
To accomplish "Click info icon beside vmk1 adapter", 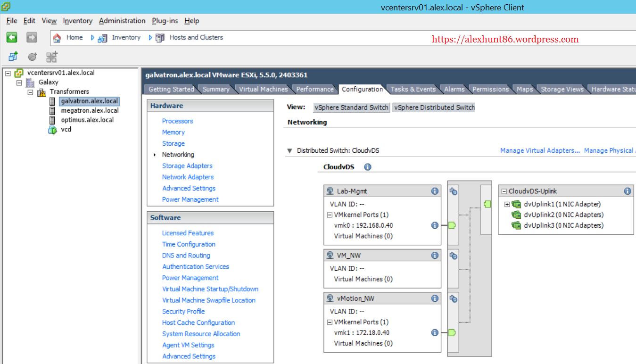I will click(x=435, y=332).
